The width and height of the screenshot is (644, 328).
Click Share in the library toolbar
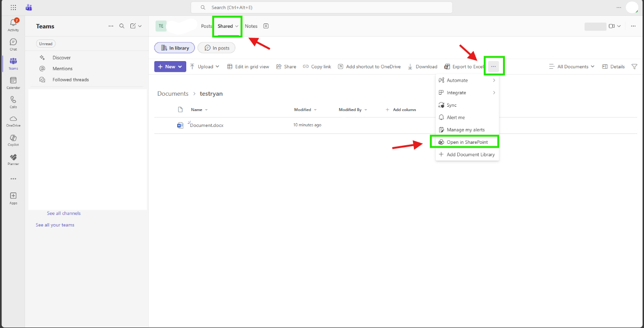coord(286,66)
